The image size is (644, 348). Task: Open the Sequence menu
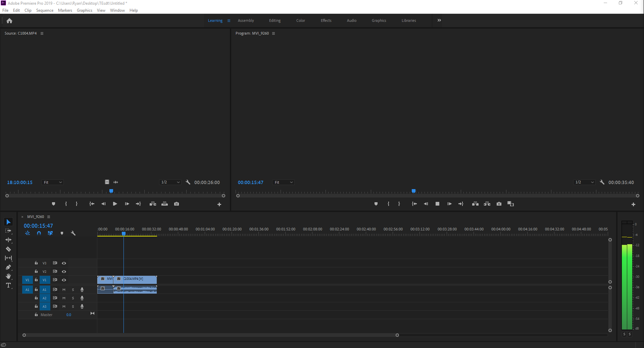pyautogui.click(x=45, y=10)
